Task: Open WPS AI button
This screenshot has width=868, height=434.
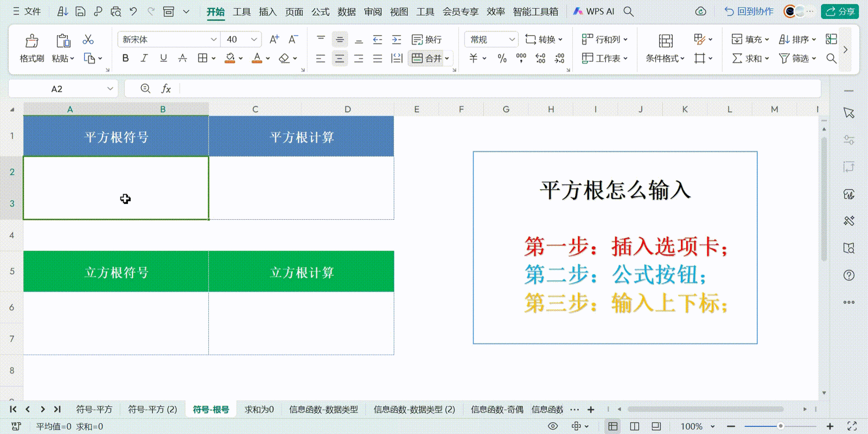Action: (x=593, y=11)
